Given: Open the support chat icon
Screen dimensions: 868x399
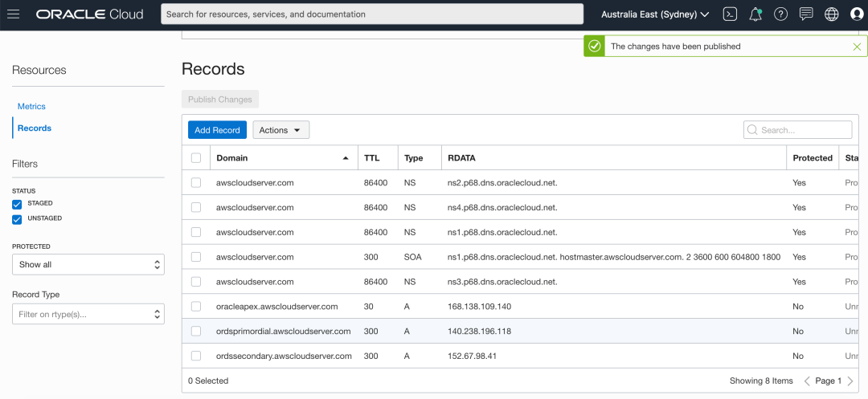Looking at the screenshot, I should point(806,14).
